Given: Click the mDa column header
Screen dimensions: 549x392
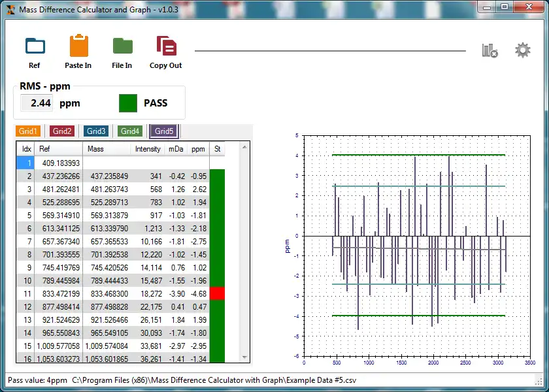Looking at the screenshot, I should (176, 149).
